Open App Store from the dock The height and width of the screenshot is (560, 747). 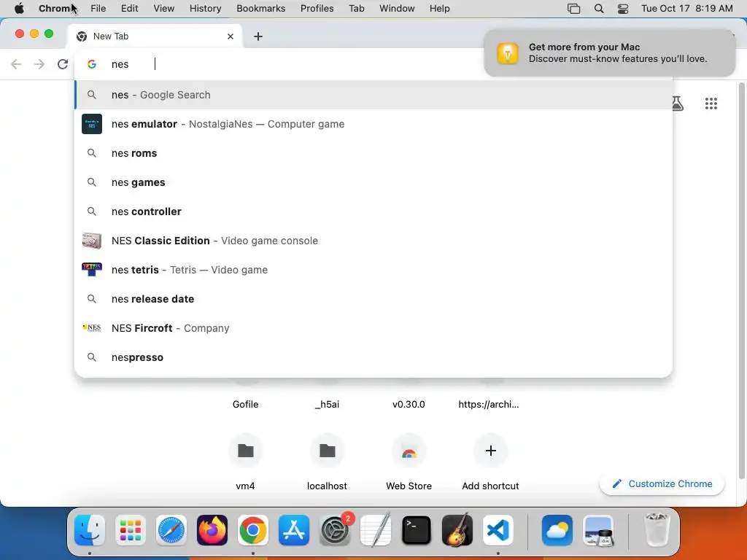coord(294,530)
